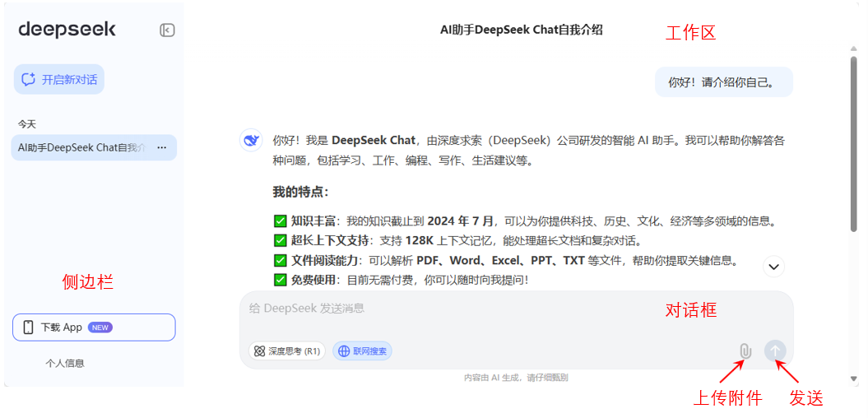Open the AI助手DeepSeek Chat自我介 conversation
The image size is (868, 418).
tap(82, 148)
